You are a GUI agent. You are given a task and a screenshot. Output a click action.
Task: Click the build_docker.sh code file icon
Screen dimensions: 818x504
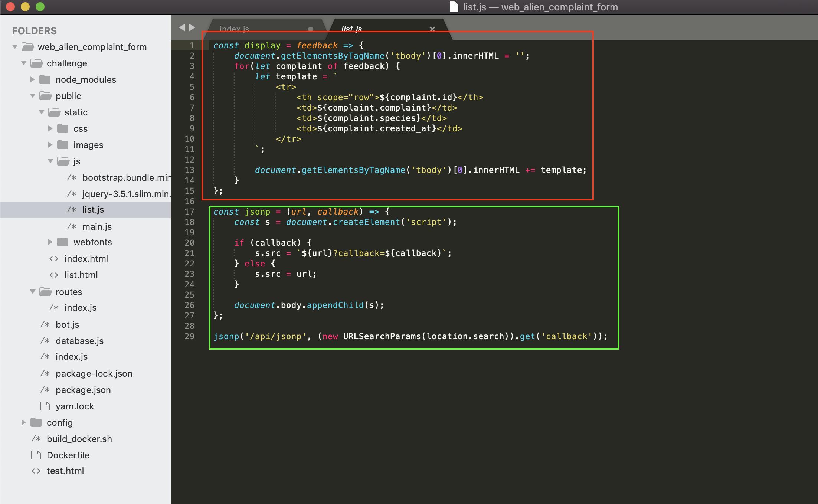36,439
